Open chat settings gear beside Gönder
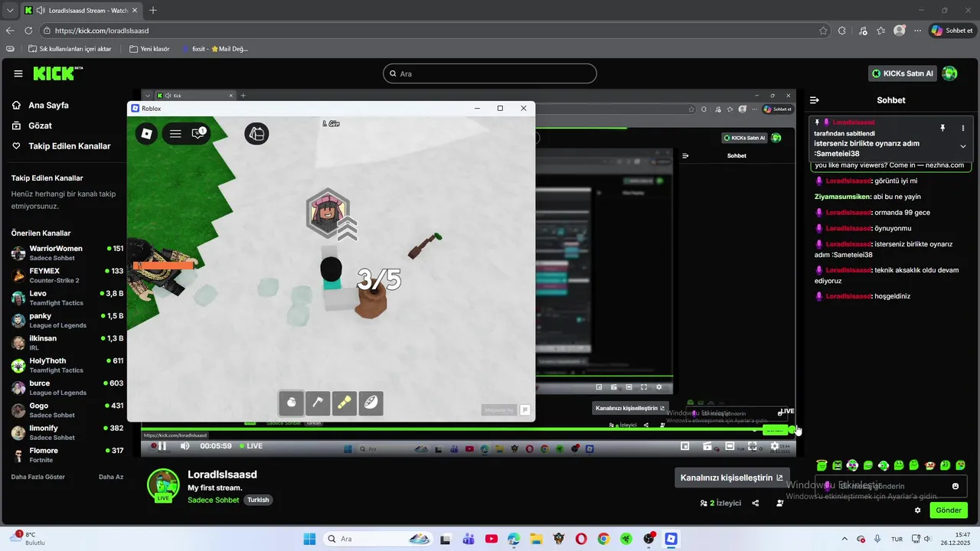Viewport: 980px width, 551px height. pyautogui.click(x=917, y=510)
